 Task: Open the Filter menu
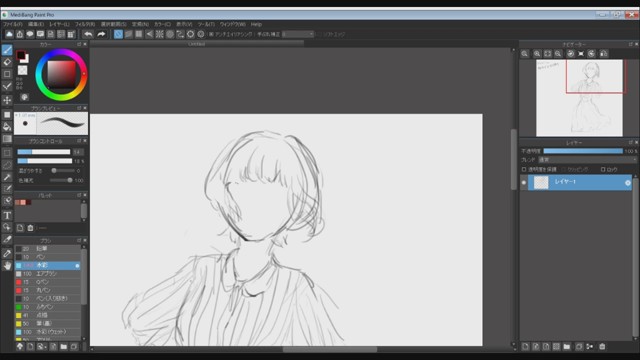click(x=85, y=24)
